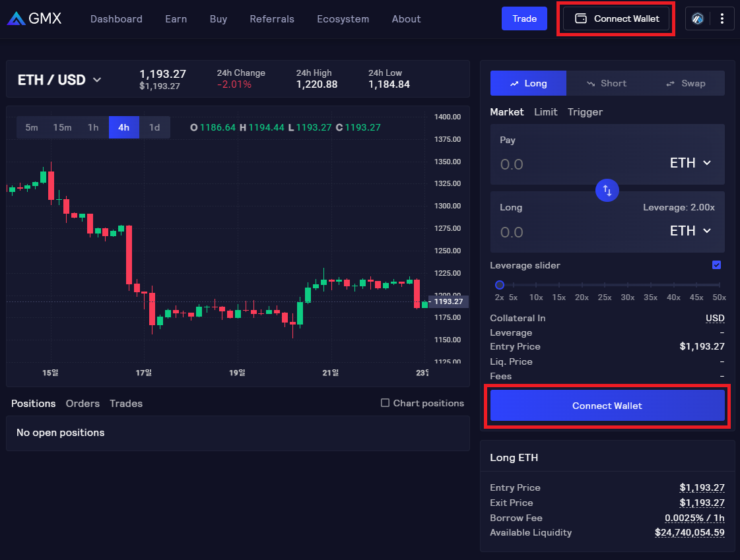The width and height of the screenshot is (740, 560).
Task: Click the 24h Change -2.01% value
Action: 234,85
